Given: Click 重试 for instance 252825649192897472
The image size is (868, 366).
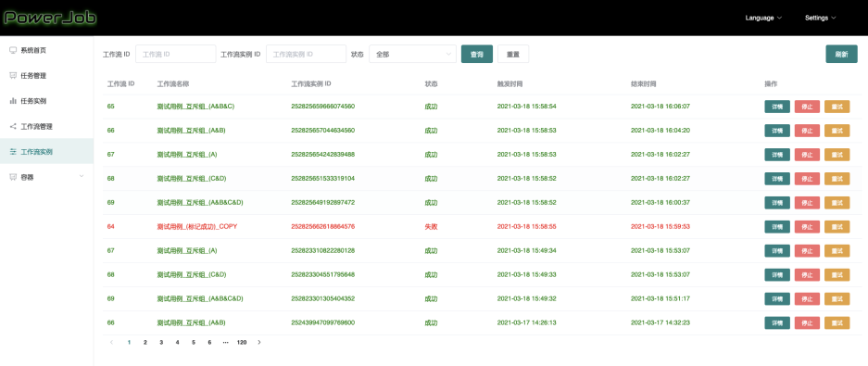Looking at the screenshot, I should point(837,203).
